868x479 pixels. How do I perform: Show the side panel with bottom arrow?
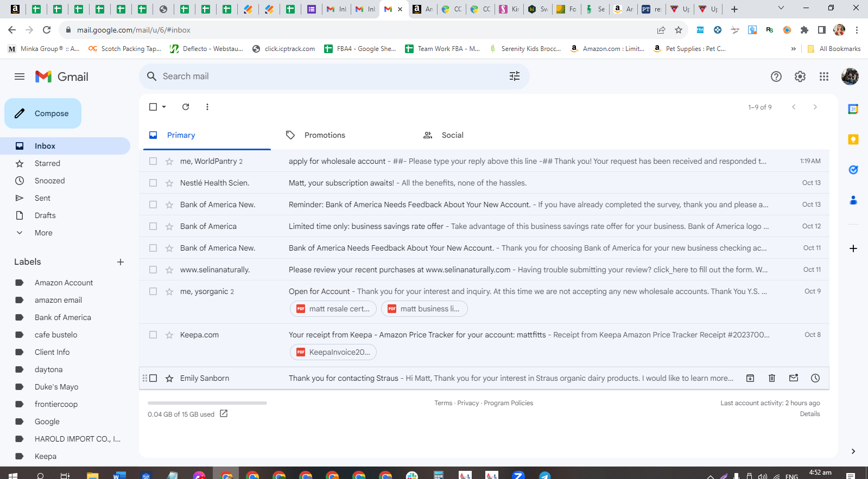[853, 451]
